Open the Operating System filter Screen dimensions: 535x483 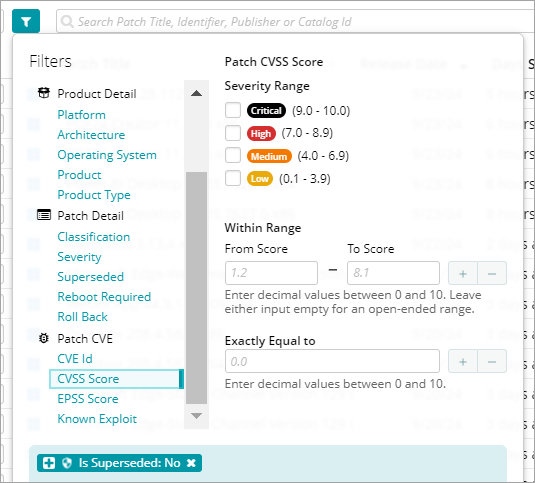(x=107, y=155)
